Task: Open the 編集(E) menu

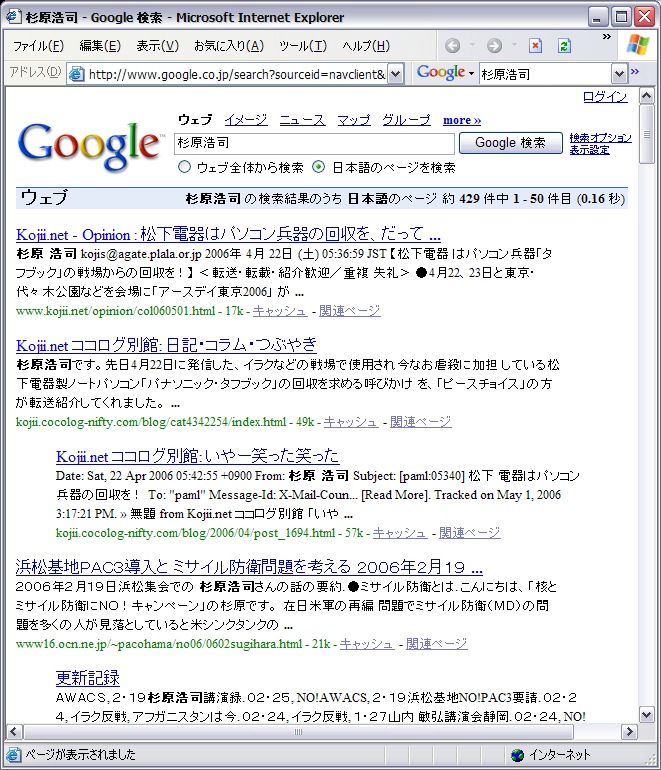Action: pos(100,46)
